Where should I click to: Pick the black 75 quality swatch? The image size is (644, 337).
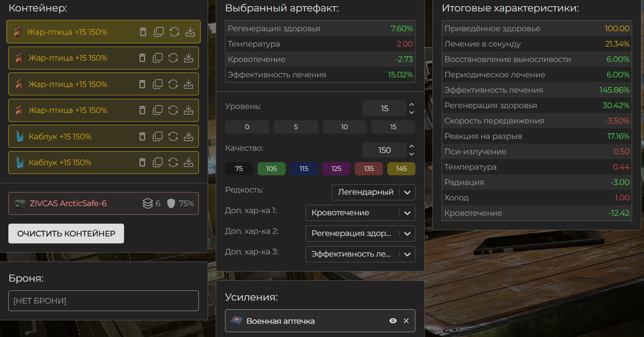239,169
